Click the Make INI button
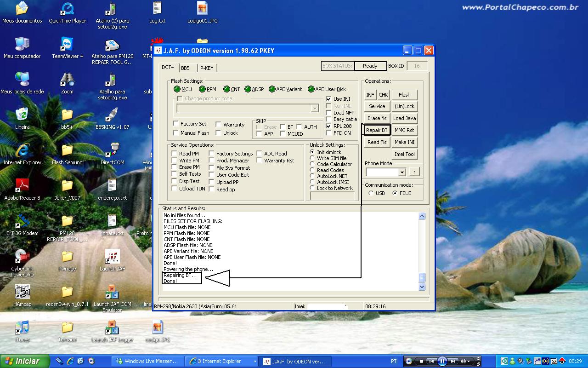Viewport: 588px width, 368px height. coord(405,142)
